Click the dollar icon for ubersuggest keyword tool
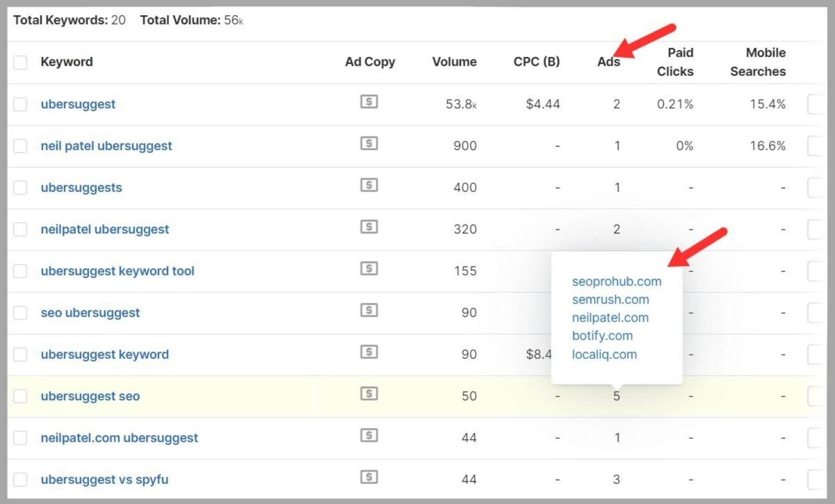 (369, 269)
